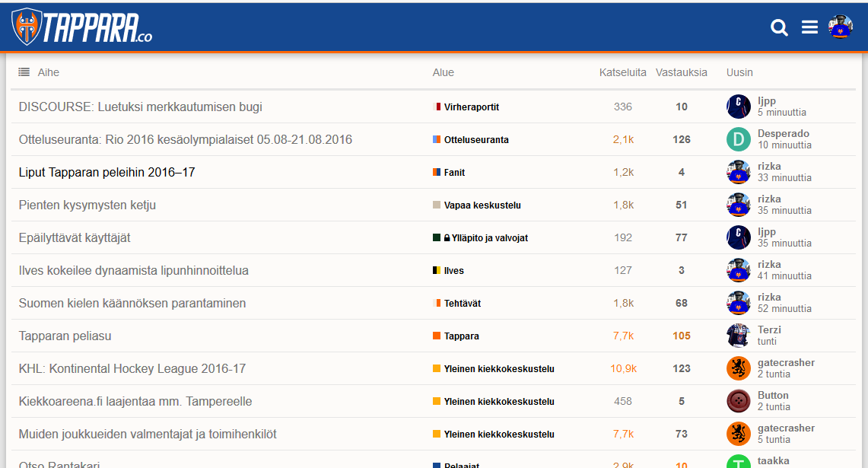Sort topics by Uusin column
868x468 pixels.
pyautogui.click(x=739, y=72)
